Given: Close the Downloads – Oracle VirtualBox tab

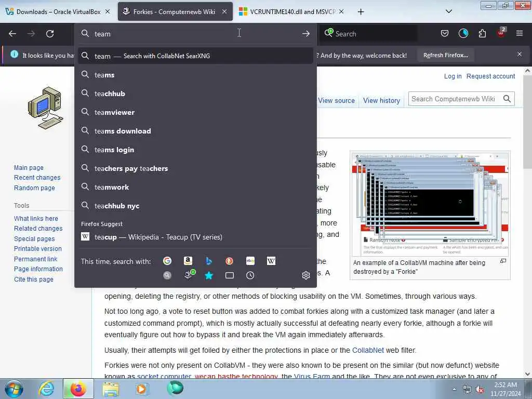Looking at the screenshot, I should 108,11.
